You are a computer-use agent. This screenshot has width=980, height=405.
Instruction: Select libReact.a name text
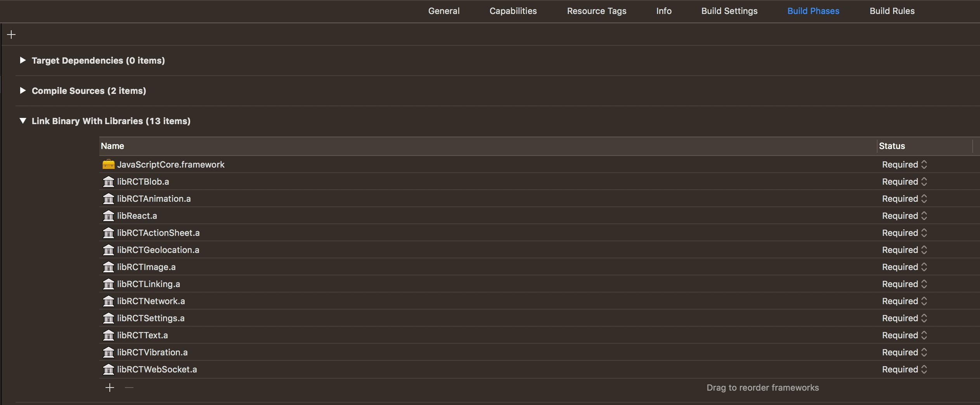coord(137,216)
